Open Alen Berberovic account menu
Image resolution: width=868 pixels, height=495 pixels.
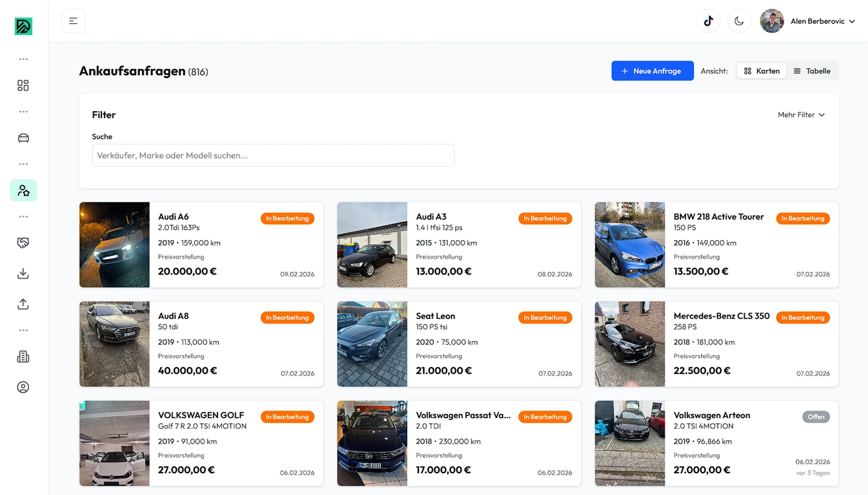click(x=808, y=21)
